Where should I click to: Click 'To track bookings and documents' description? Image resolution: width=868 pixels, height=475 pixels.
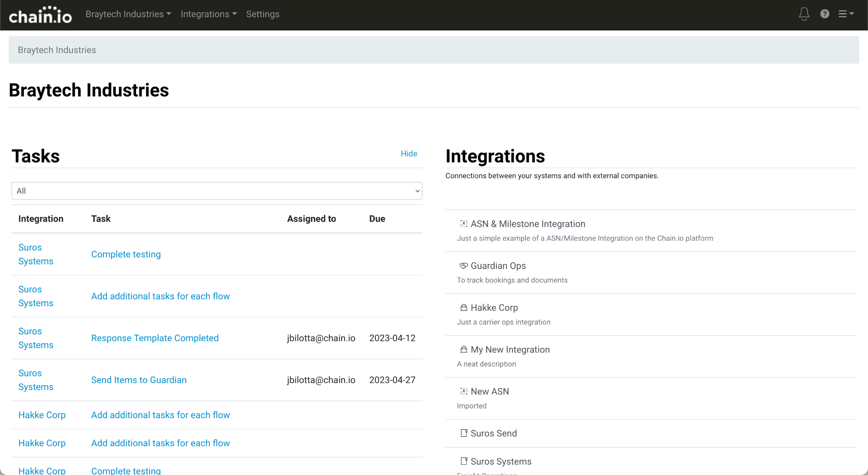[x=512, y=280]
